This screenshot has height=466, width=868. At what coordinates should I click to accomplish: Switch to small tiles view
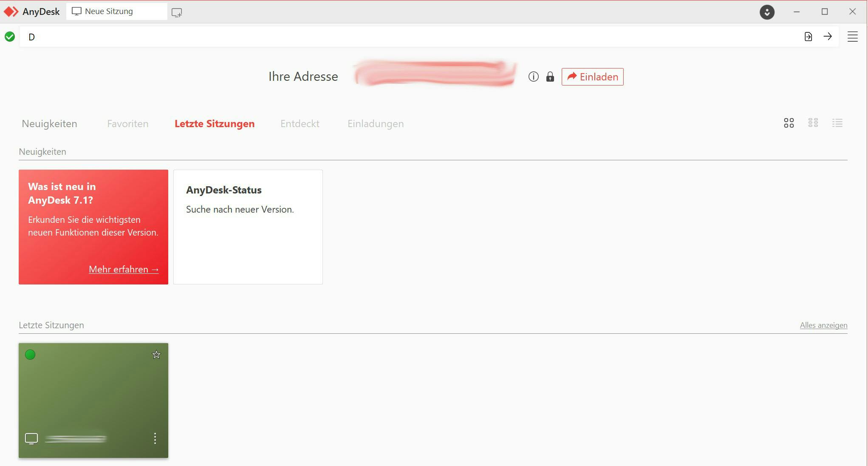813,123
